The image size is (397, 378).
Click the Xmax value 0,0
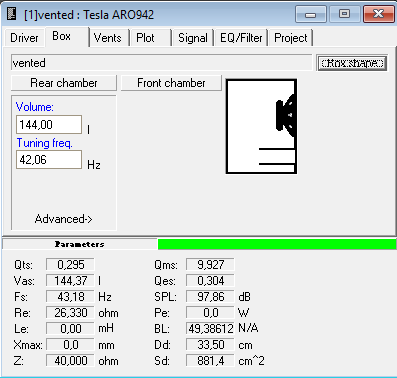click(70, 345)
